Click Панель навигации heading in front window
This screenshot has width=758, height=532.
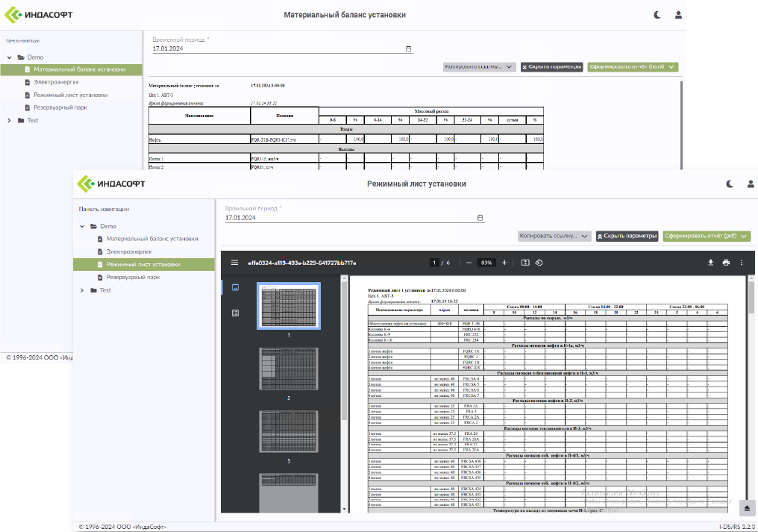tap(104, 209)
